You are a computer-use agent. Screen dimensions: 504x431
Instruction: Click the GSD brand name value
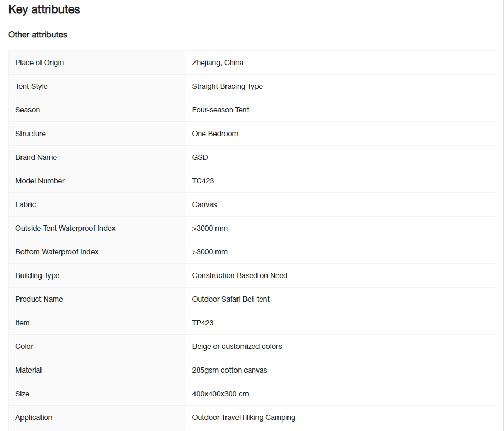tap(200, 157)
